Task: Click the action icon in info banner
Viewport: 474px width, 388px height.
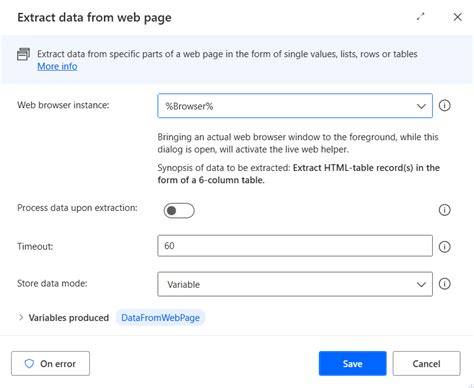Action: (x=23, y=54)
